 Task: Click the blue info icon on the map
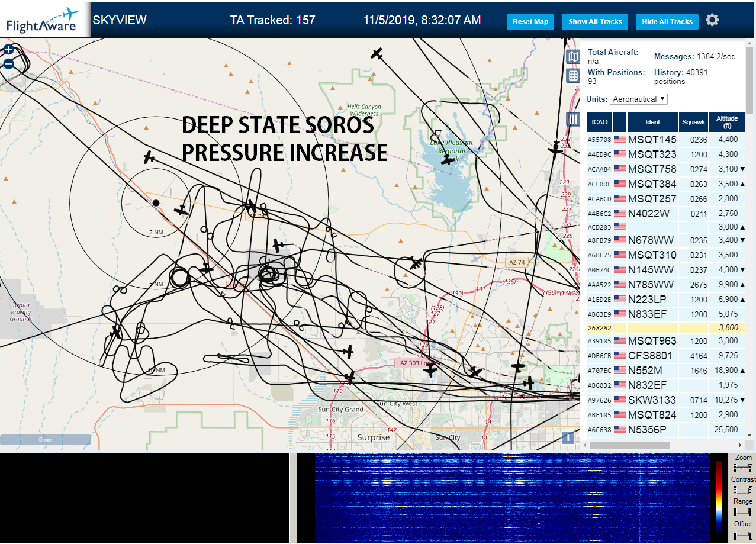[x=568, y=437]
